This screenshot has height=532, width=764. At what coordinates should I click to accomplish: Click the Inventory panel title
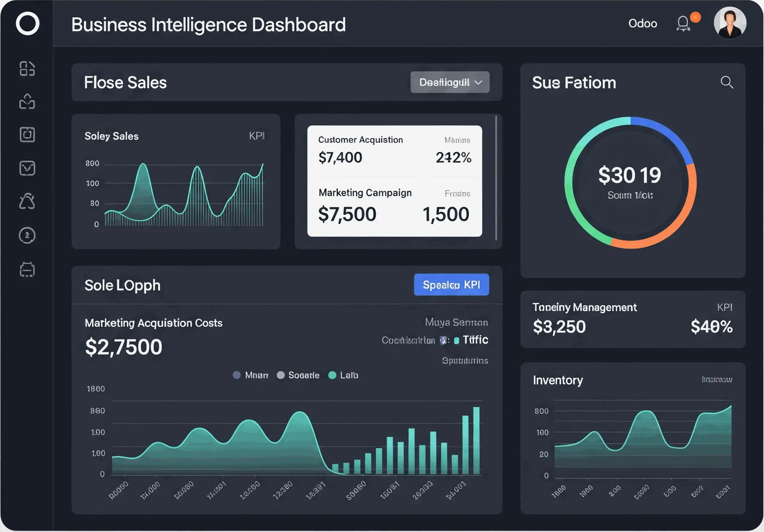pyautogui.click(x=558, y=380)
